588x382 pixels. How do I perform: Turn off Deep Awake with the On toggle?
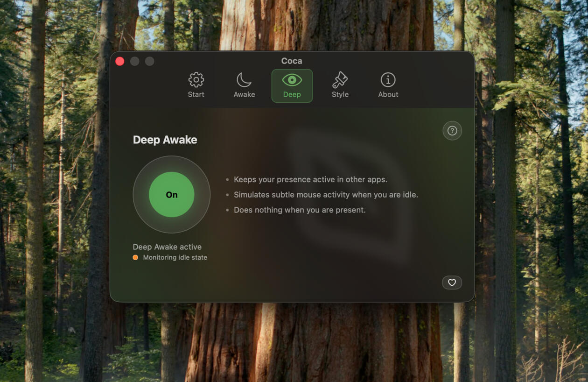coord(171,195)
